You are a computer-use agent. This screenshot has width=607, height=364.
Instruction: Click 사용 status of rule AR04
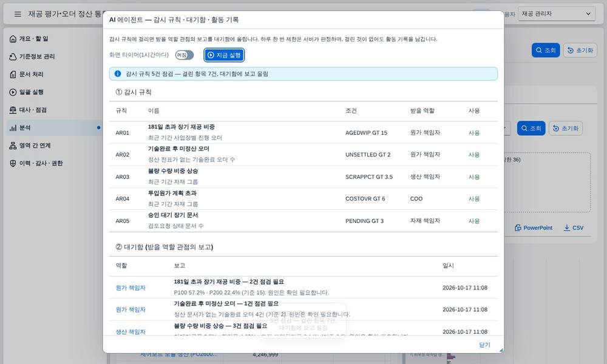pyautogui.click(x=474, y=199)
